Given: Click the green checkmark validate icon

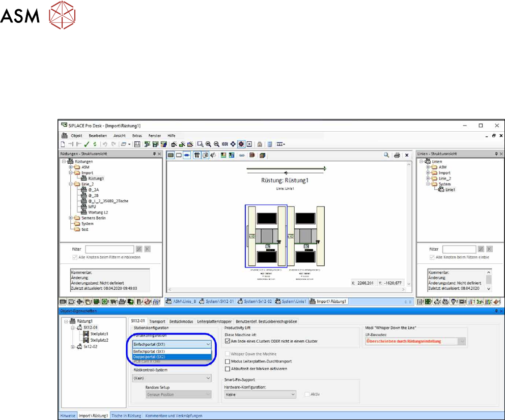Looking at the screenshot, I should click(87, 144).
